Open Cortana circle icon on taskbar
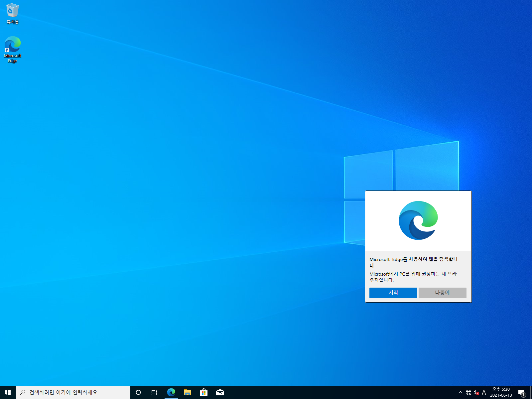This screenshot has height=399, width=532. pyautogui.click(x=138, y=392)
